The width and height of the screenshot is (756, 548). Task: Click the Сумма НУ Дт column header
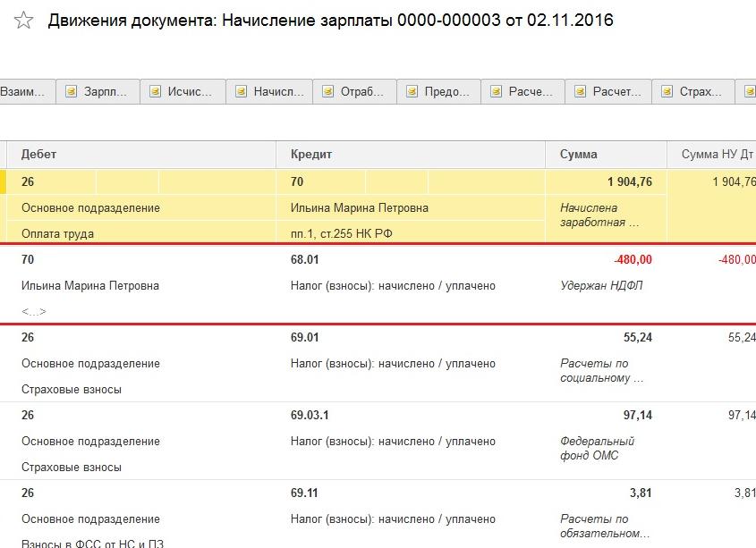pyautogui.click(x=711, y=155)
